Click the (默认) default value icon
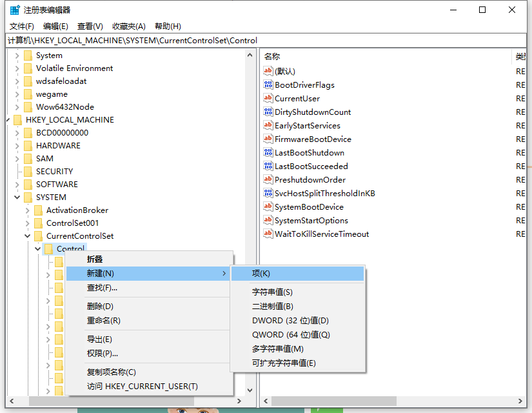This screenshot has height=413, width=532. pos(268,71)
